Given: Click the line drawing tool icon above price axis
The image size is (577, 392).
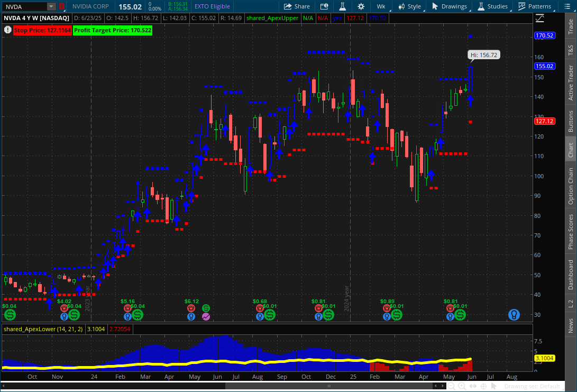Looking at the screenshot, I should [539, 18].
